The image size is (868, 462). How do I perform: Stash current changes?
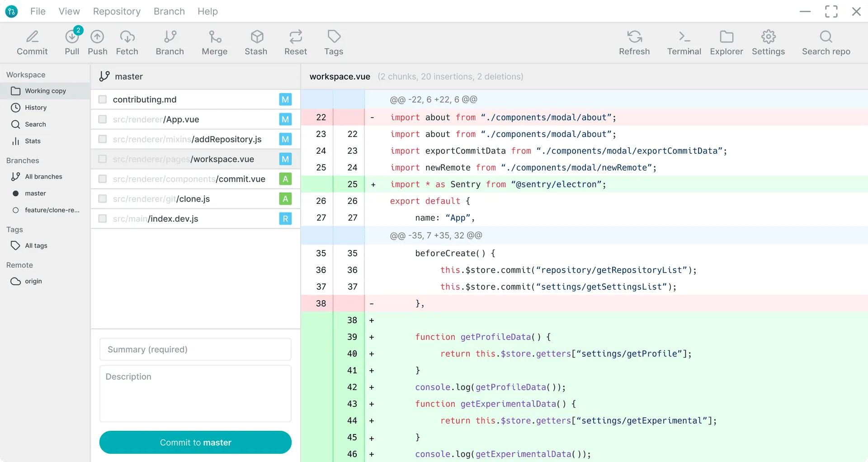[256, 42]
